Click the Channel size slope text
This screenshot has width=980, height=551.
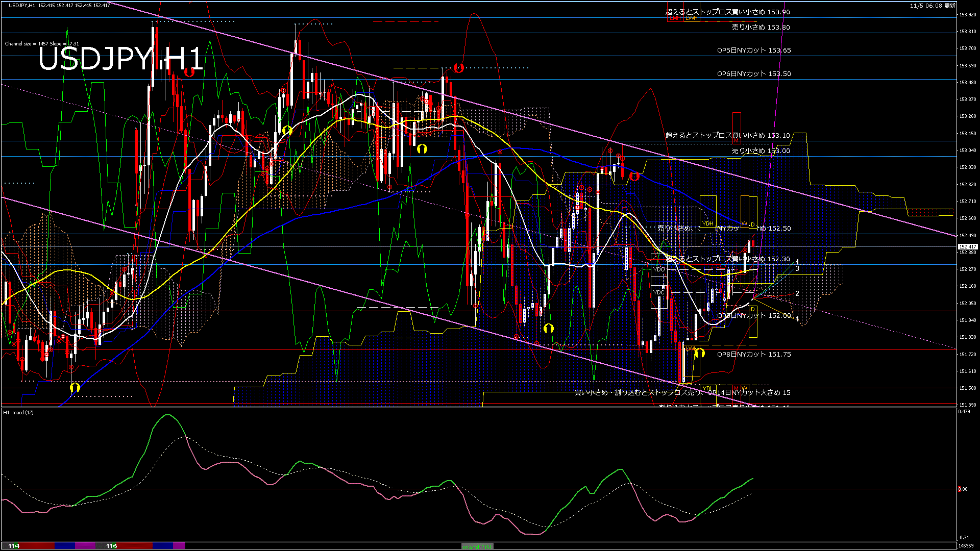pos(42,44)
